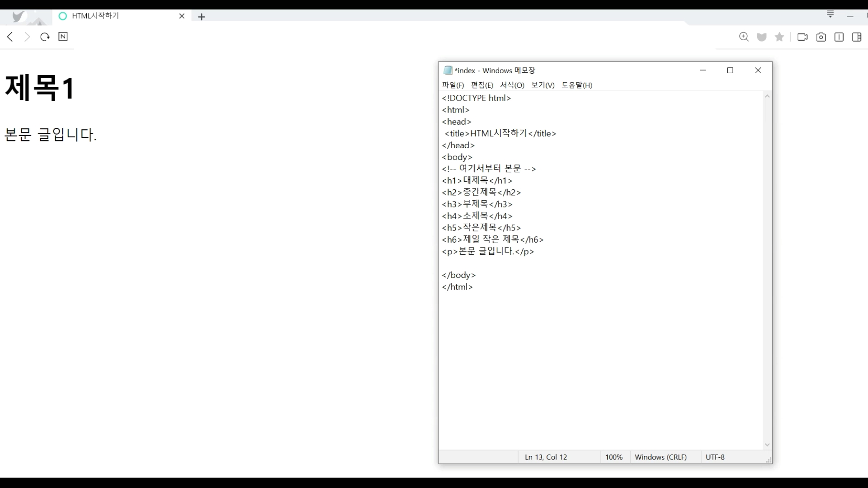Toggle the sidebar panel icon

click(857, 37)
